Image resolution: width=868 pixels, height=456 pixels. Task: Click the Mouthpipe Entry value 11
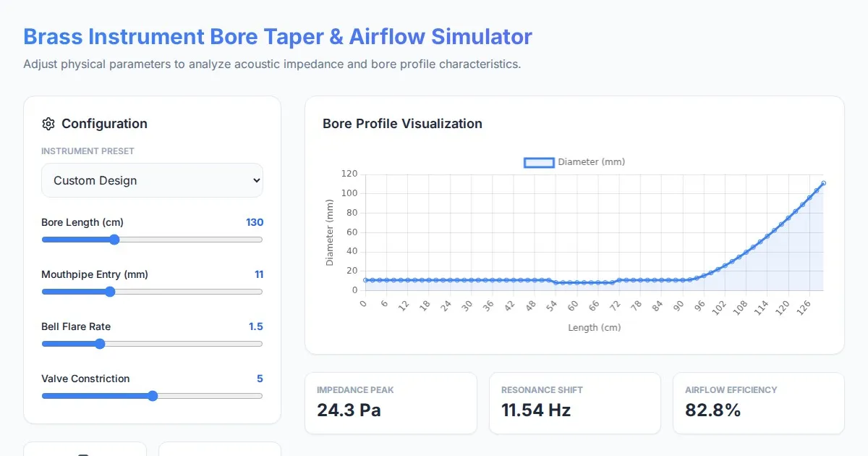point(259,274)
